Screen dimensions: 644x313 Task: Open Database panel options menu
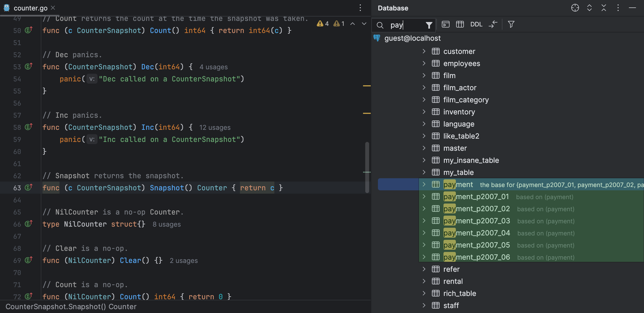[618, 8]
